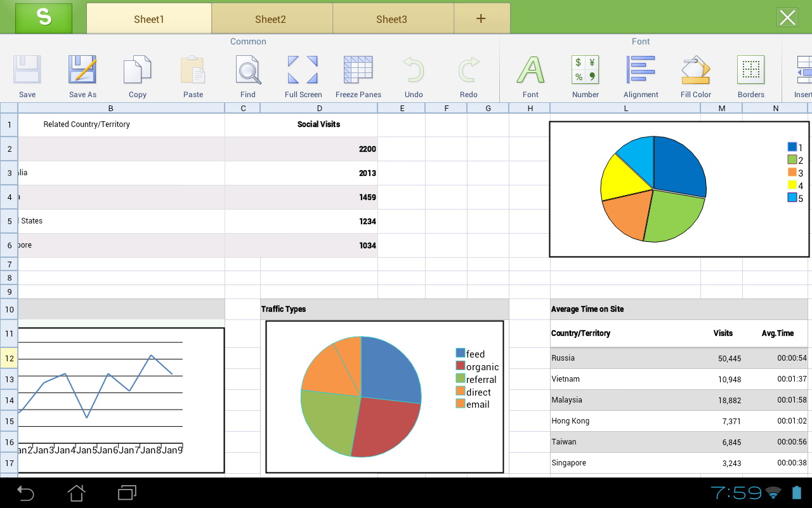
Task: Open Alignment settings
Action: point(641,73)
